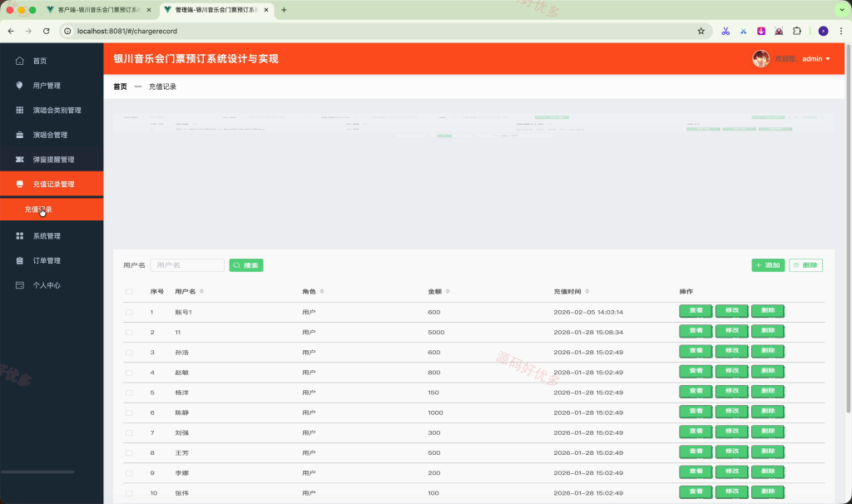Open Chrome three-dot menu
The image size is (852, 504).
coord(841,31)
